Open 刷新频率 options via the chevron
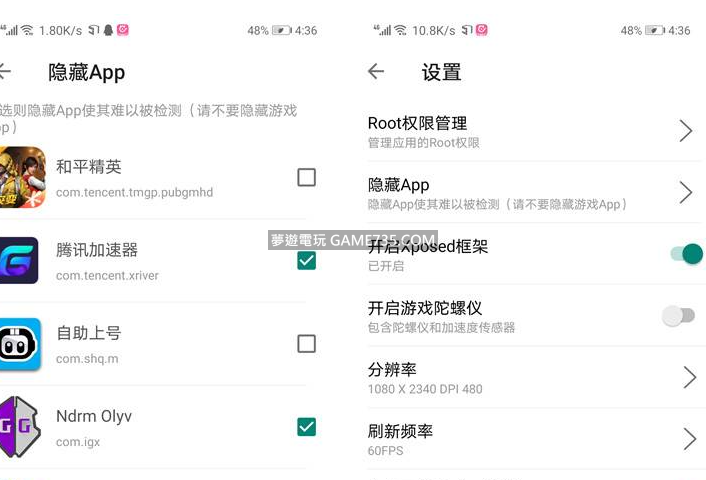 click(x=689, y=439)
